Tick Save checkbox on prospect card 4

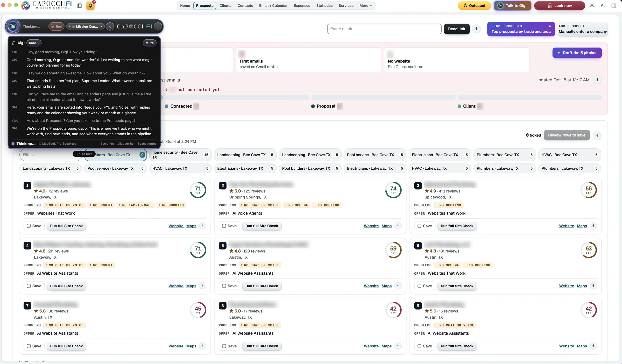coord(29,286)
